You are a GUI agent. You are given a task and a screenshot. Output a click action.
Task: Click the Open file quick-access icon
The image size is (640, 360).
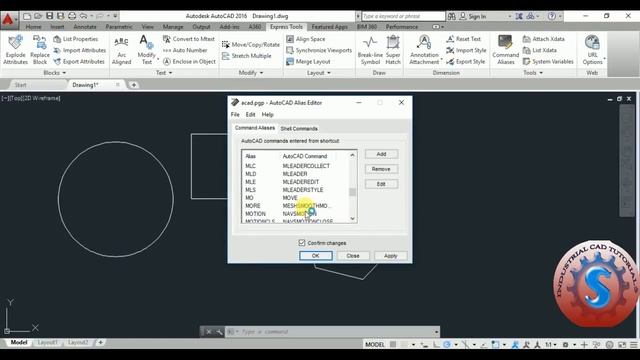tap(38, 16)
